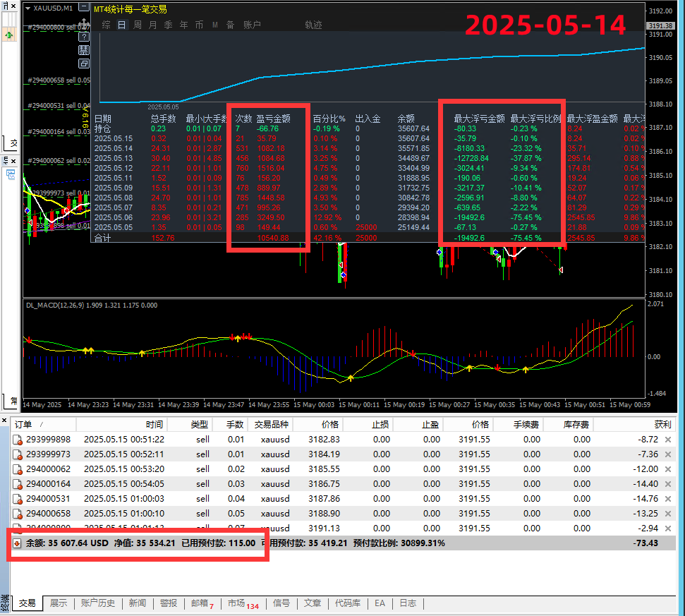The height and width of the screenshot is (616, 685).
Task: Click the order icon for ticket 293999898
Action: pyautogui.click(x=18, y=440)
